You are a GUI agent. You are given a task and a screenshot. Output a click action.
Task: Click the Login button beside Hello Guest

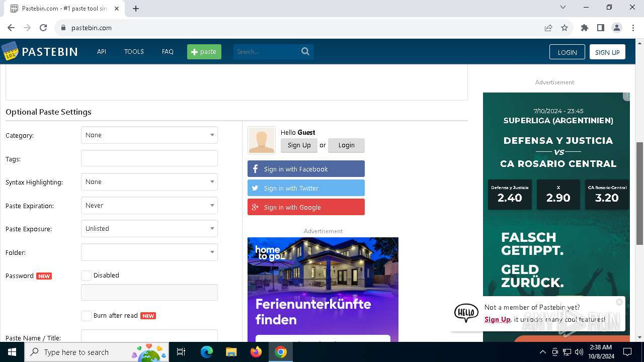pos(346,145)
